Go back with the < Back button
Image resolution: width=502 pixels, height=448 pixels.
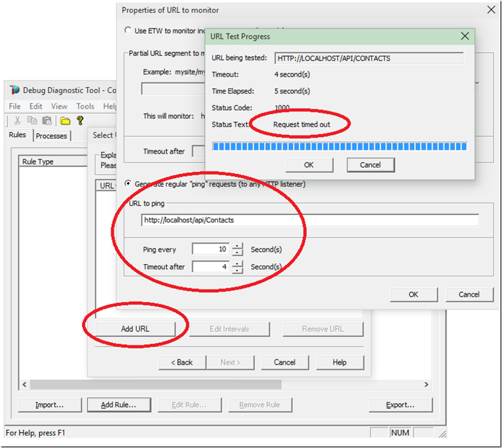(x=182, y=362)
